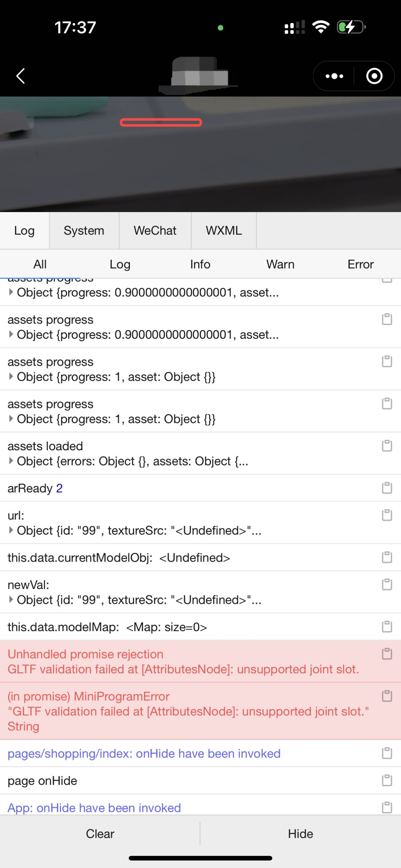Screen dimensions: 401x868
Task: Filter console by Error level
Action: tap(360, 264)
